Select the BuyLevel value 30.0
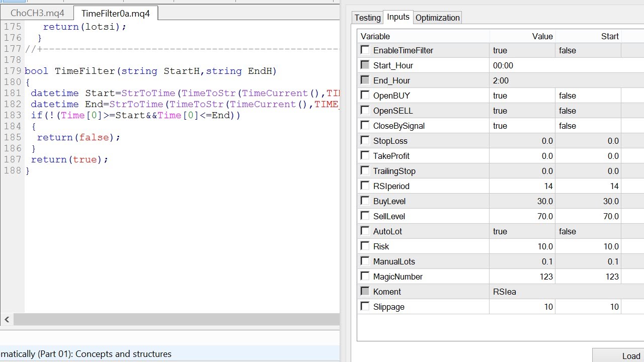Viewport: 644px width, 362px height. pyautogui.click(x=522, y=201)
